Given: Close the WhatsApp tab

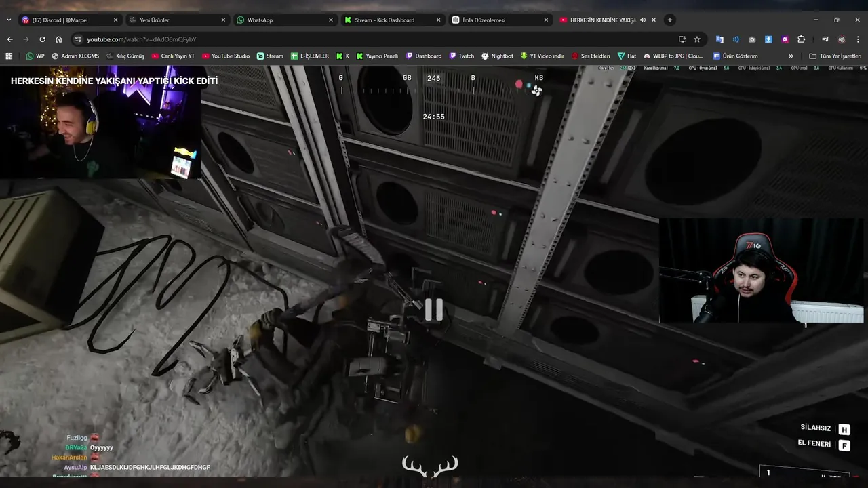Looking at the screenshot, I should 331,20.
